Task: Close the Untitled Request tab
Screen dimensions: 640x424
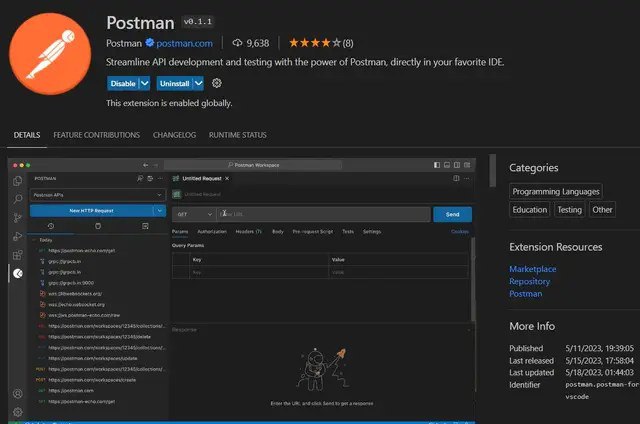Action: point(227,178)
